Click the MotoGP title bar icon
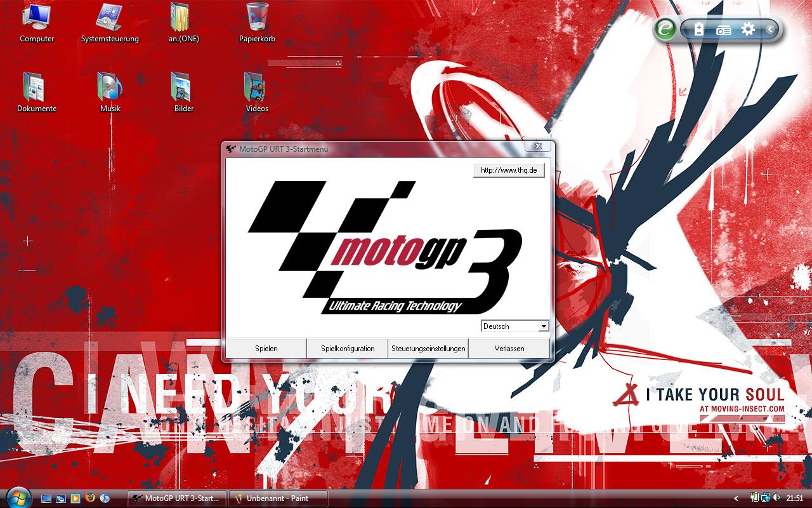812x508 pixels. click(x=231, y=149)
